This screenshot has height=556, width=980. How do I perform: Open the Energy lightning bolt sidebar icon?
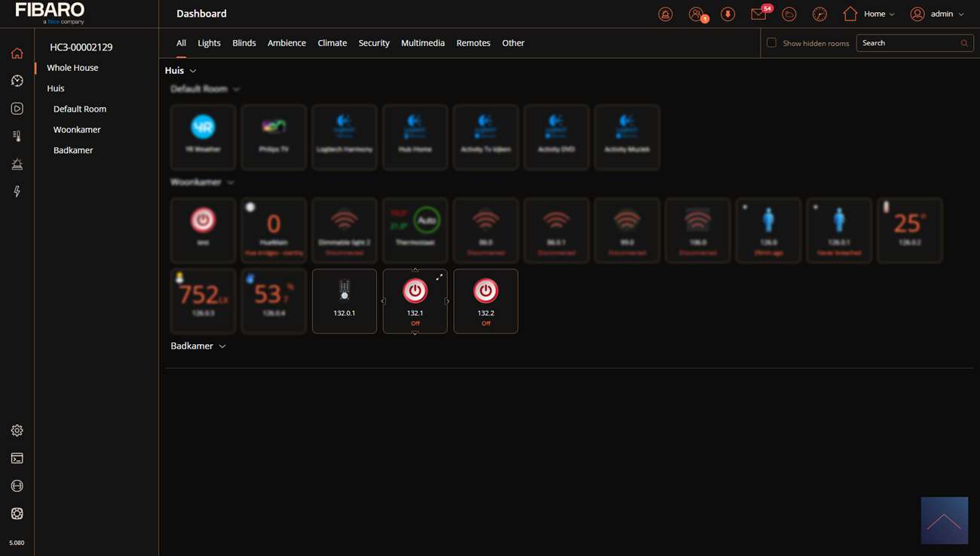tap(17, 192)
